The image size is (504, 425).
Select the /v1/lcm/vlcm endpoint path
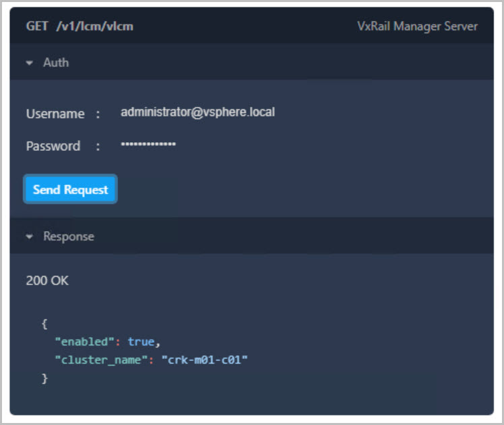click(94, 26)
